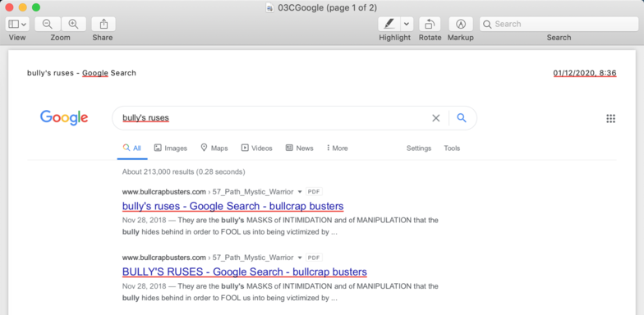Open the View sidebar options dropdown
644x315 pixels.
pyautogui.click(x=17, y=25)
